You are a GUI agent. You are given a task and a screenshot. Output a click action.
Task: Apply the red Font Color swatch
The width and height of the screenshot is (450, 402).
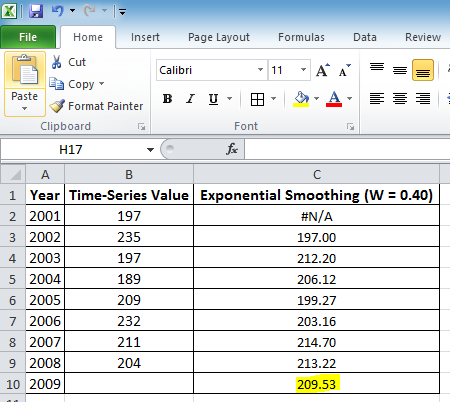point(334,99)
